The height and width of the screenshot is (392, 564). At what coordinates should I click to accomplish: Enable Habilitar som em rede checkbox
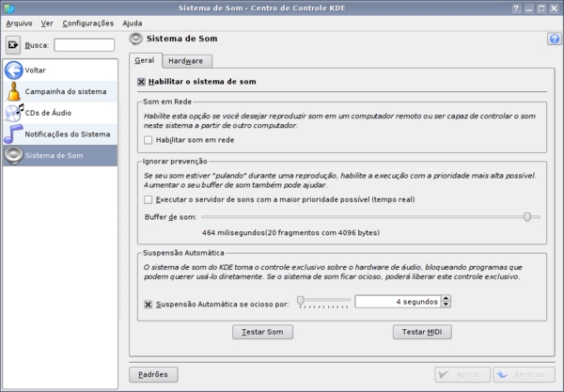tap(148, 140)
